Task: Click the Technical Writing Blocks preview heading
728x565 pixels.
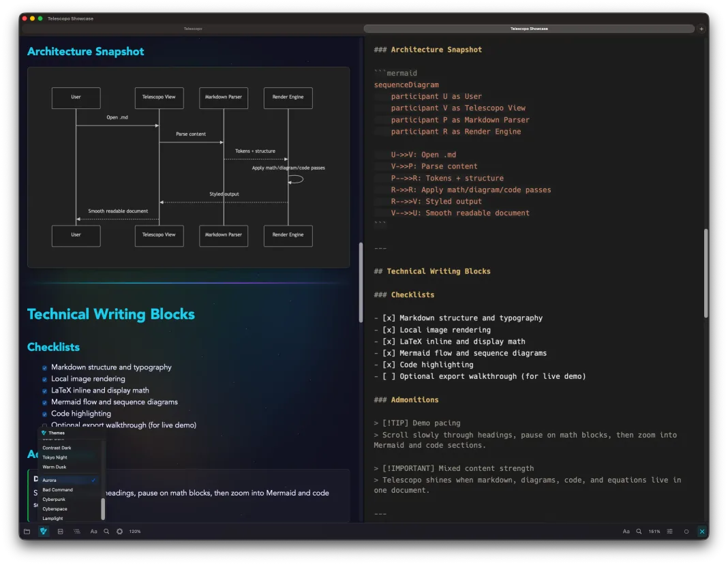Action: 111,314
